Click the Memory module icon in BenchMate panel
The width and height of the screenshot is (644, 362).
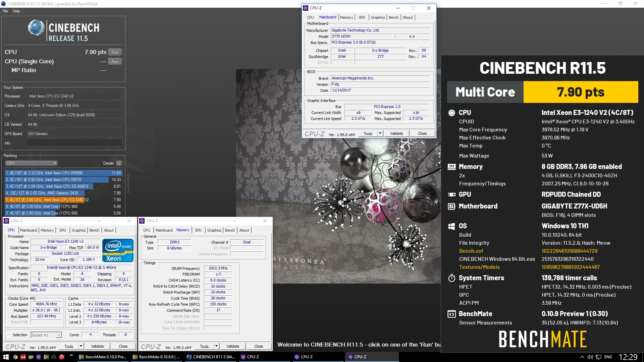point(452,167)
